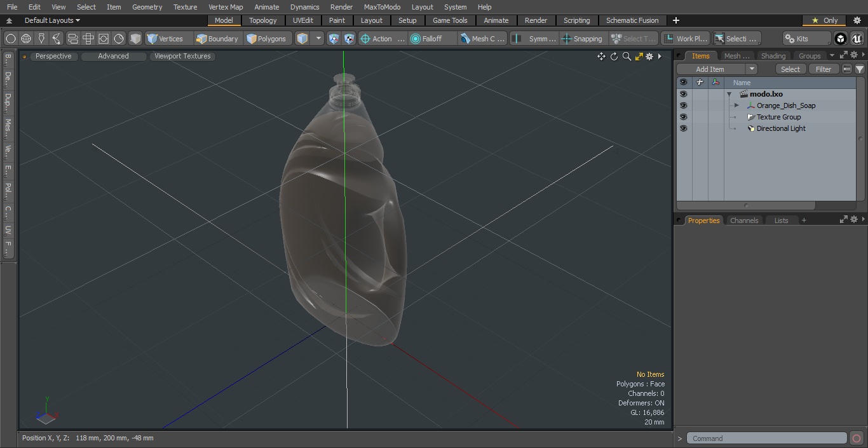Switch to the Groups tab
The width and height of the screenshot is (868, 448).
(x=810, y=56)
